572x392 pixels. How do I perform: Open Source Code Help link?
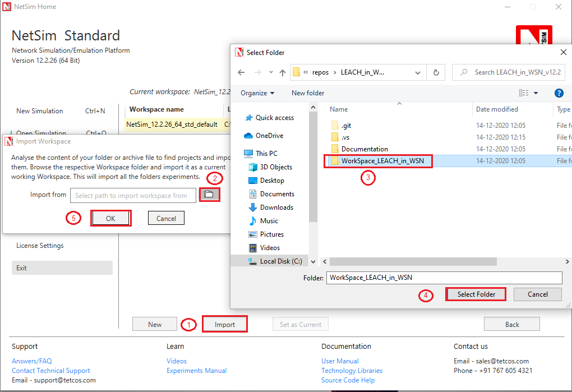point(348,380)
